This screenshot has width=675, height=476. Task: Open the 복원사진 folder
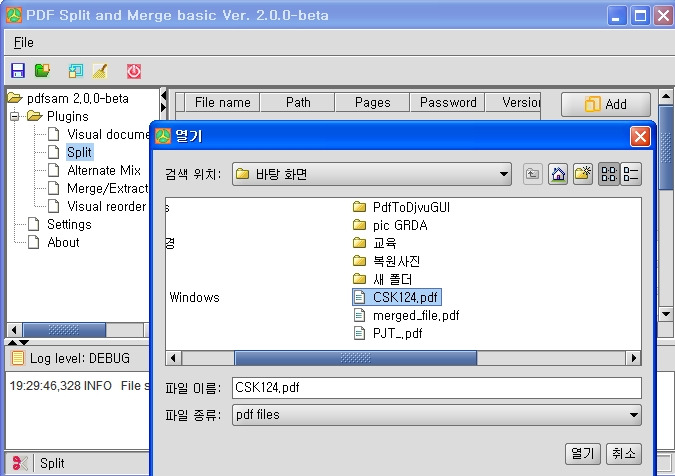(386, 261)
